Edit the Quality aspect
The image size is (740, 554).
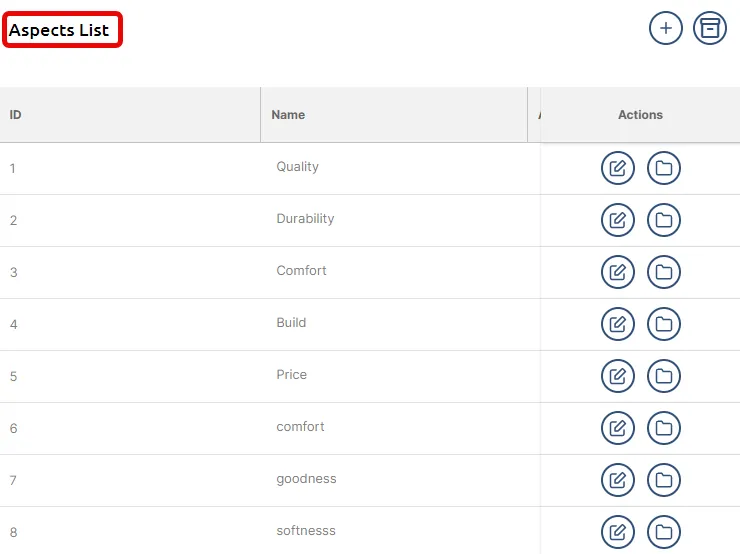617,168
